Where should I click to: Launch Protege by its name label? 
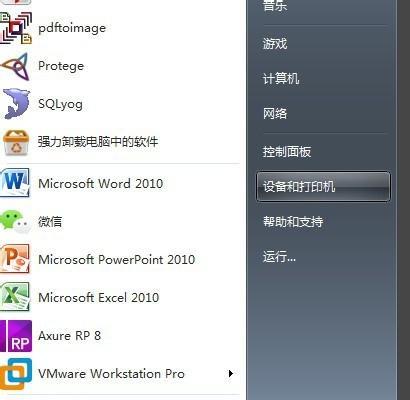[61, 66]
